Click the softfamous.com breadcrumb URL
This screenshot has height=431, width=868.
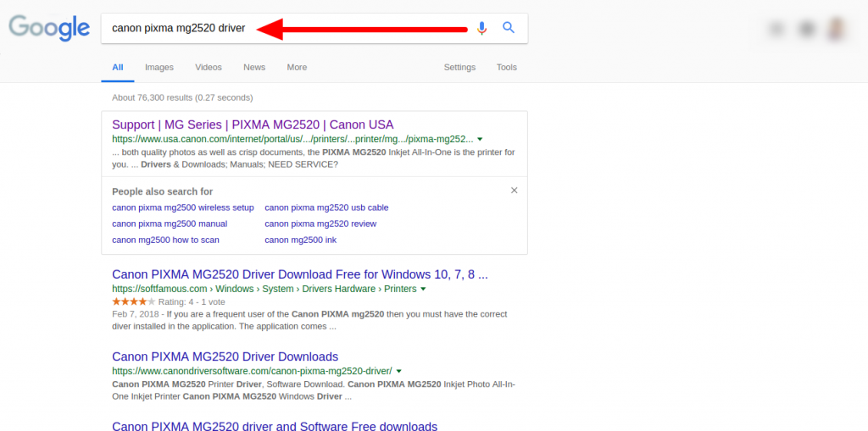click(x=264, y=289)
